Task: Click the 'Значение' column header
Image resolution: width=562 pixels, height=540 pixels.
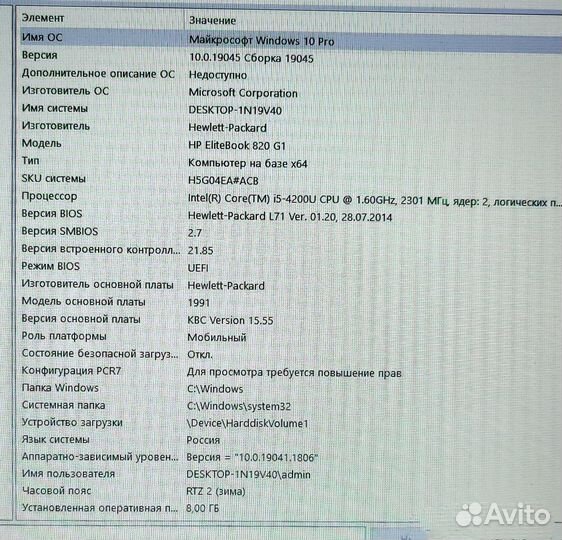Action: pyautogui.click(x=212, y=20)
